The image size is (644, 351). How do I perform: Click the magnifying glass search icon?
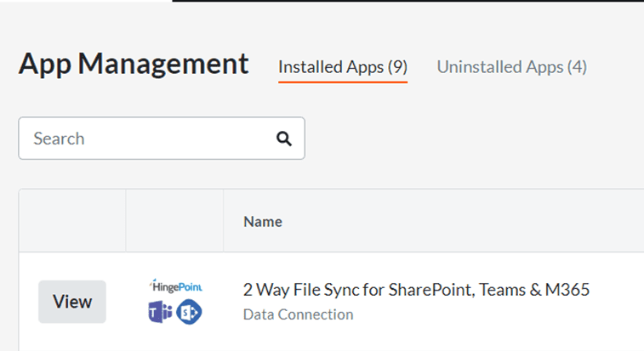tap(284, 139)
